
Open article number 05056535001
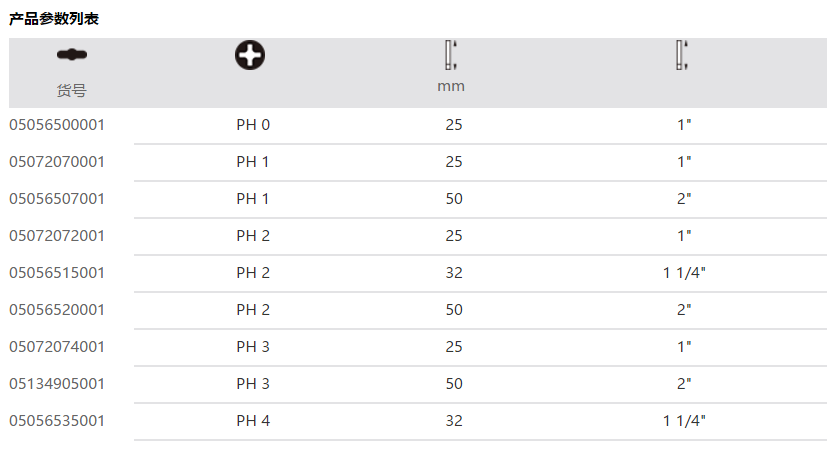click(x=57, y=421)
